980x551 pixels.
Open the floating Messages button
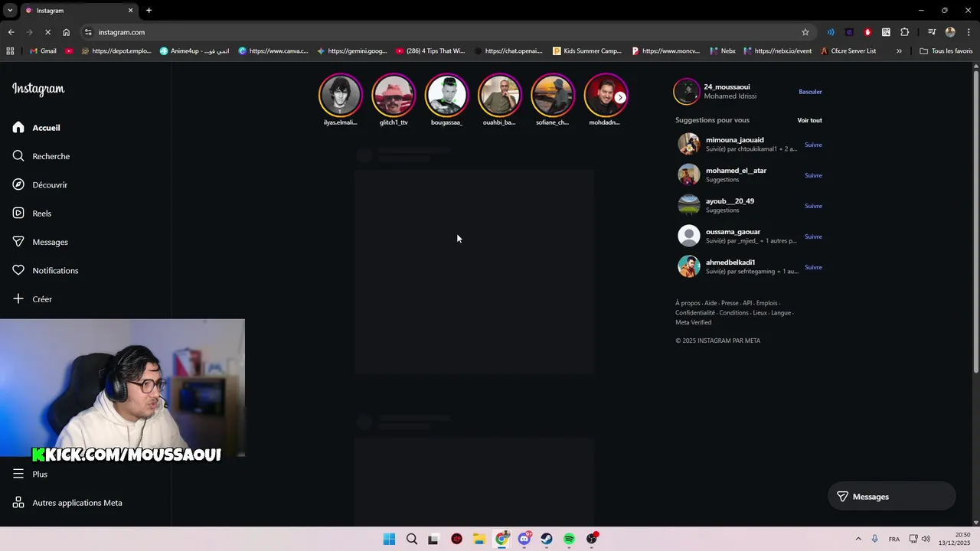click(x=892, y=497)
